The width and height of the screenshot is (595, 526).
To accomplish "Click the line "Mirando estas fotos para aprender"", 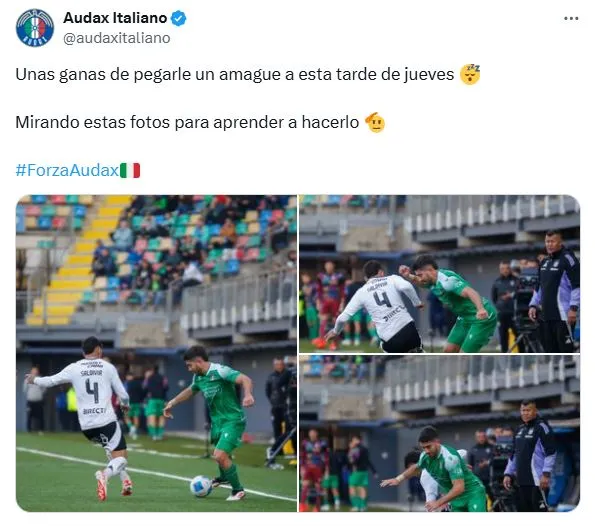I will (187, 123).
